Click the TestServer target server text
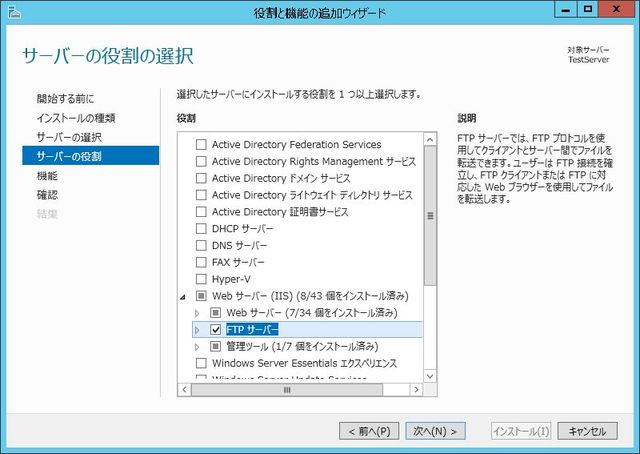This screenshot has height=454, width=640. pyautogui.click(x=589, y=60)
